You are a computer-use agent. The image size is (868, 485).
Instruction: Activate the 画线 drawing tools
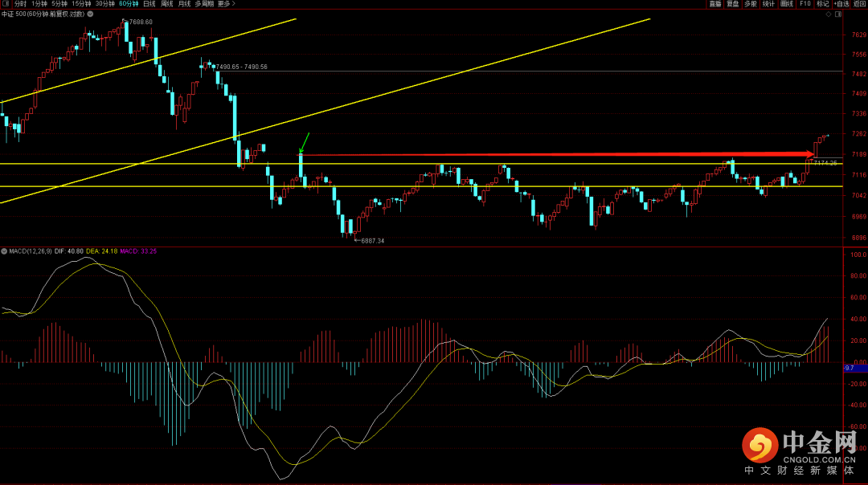(787, 4)
